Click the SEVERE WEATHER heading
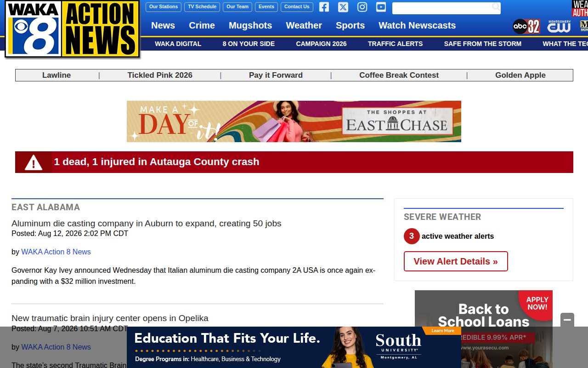This screenshot has height=368, width=588. click(x=442, y=217)
